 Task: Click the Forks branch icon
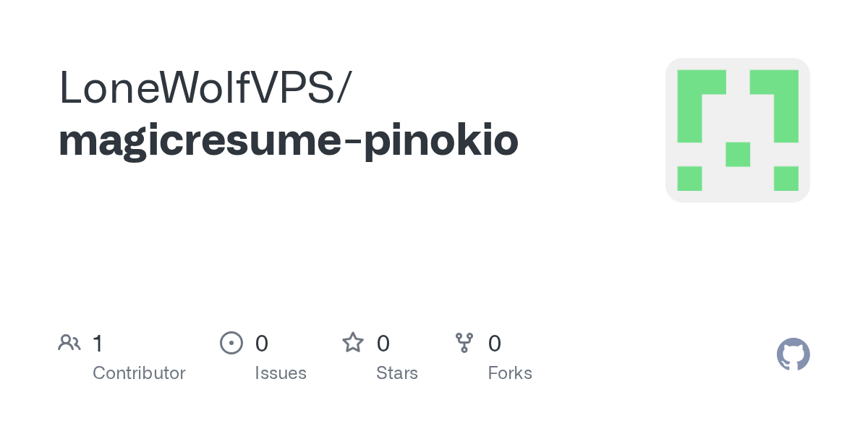coord(464,343)
